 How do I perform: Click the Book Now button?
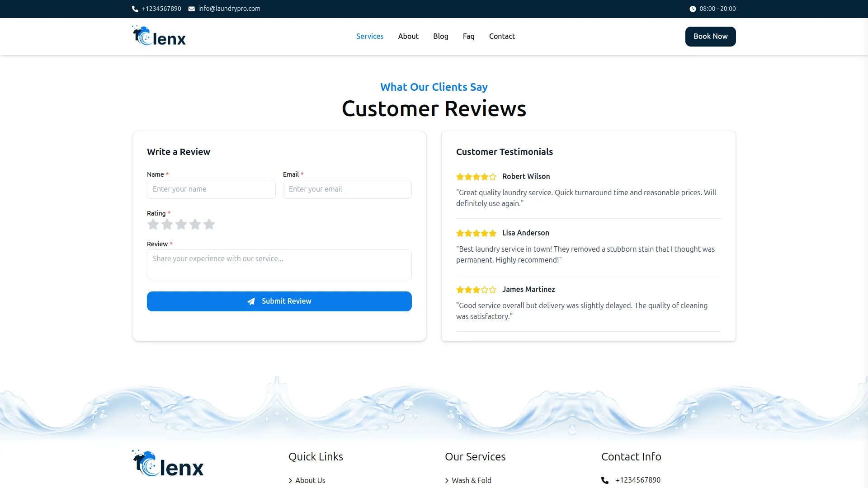710,36
